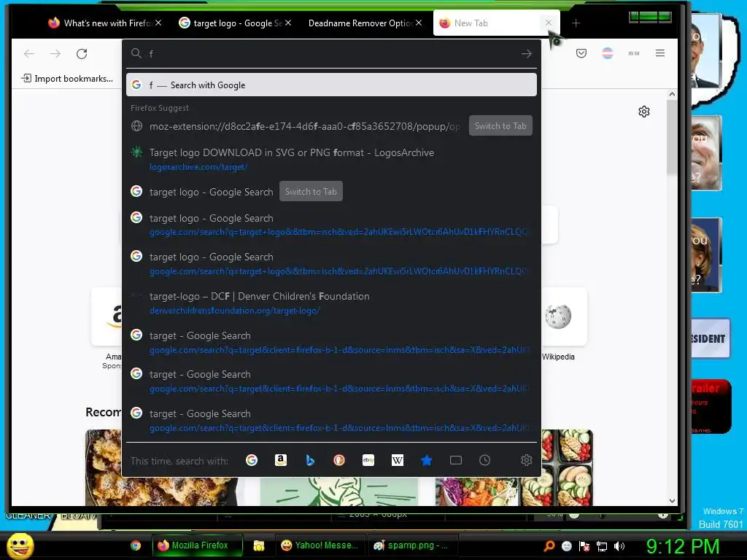Go forward using the forward arrow
747x560 pixels.
tap(55, 53)
